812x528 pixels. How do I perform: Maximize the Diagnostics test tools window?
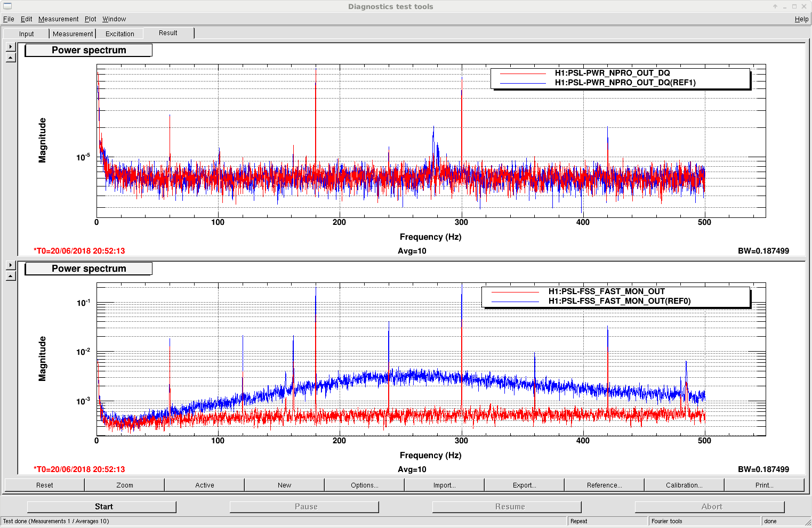[x=794, y=6]
